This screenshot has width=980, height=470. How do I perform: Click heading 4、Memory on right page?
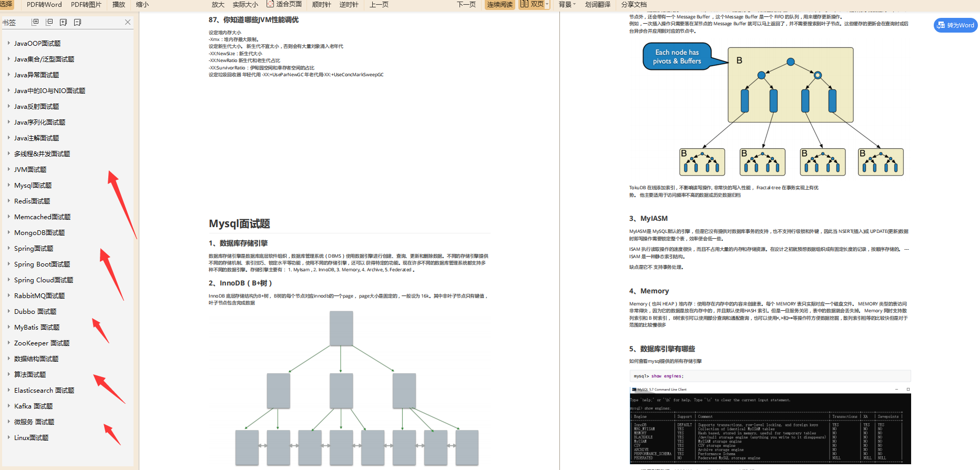click(649, 291)
